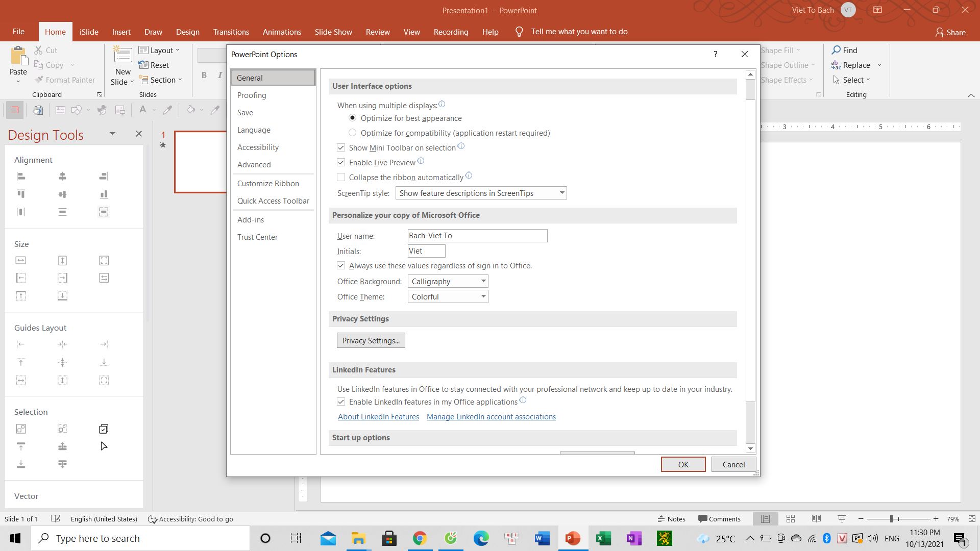Collapse the ribbon with the chevron
Screen dimensions: 980x551
971,95
